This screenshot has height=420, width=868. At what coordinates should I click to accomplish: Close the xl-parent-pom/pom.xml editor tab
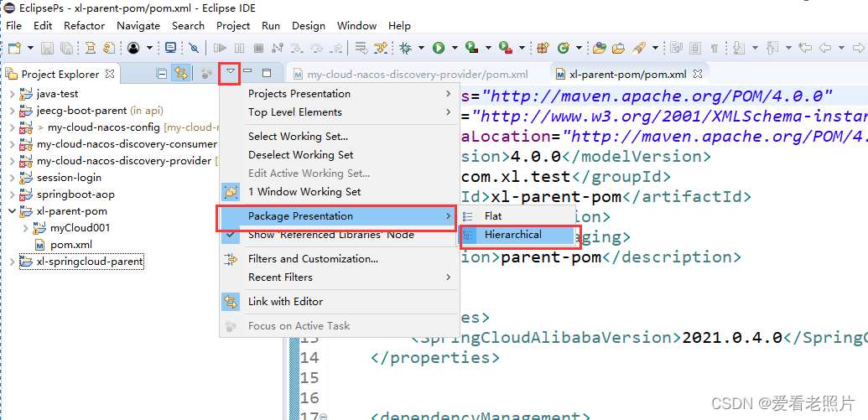(698, 74)
